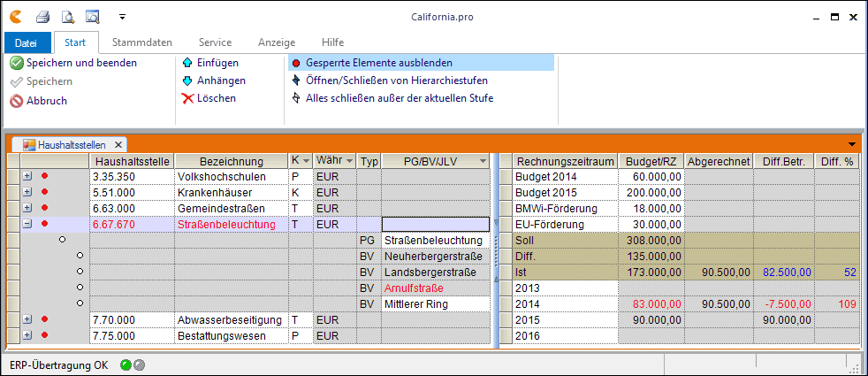Click the Anhängen command
This screenshot has width=868, height=376.
[x=214, y=81]
